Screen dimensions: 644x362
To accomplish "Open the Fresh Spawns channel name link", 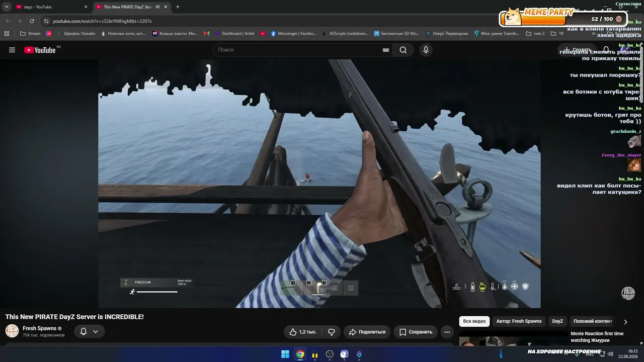I will pos(39,328).
